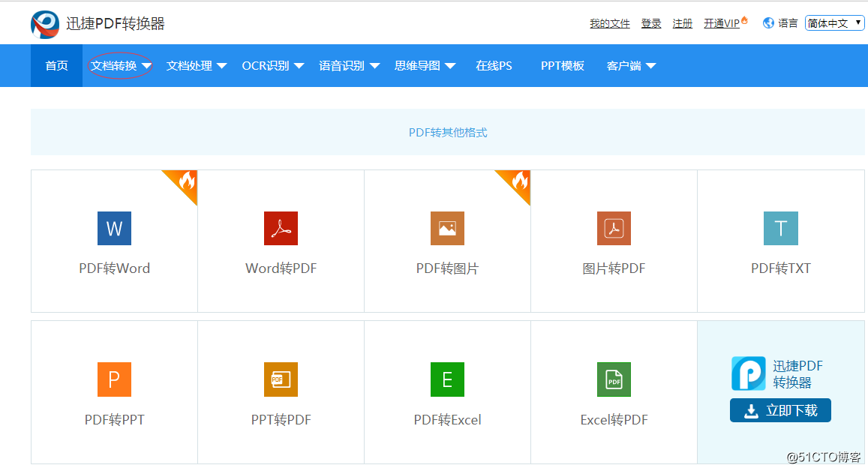
Task: Click the hot flame badge on PDF转图片
Action: point(520,181)
